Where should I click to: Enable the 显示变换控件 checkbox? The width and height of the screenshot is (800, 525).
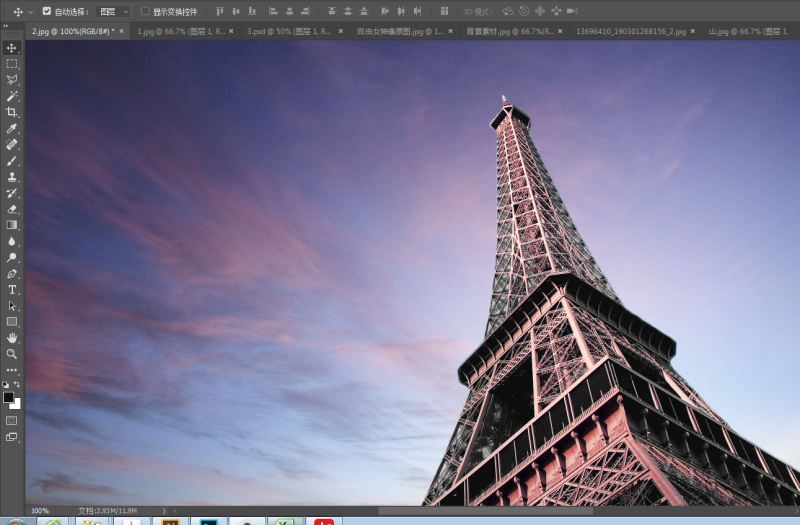tap(144, 11)
